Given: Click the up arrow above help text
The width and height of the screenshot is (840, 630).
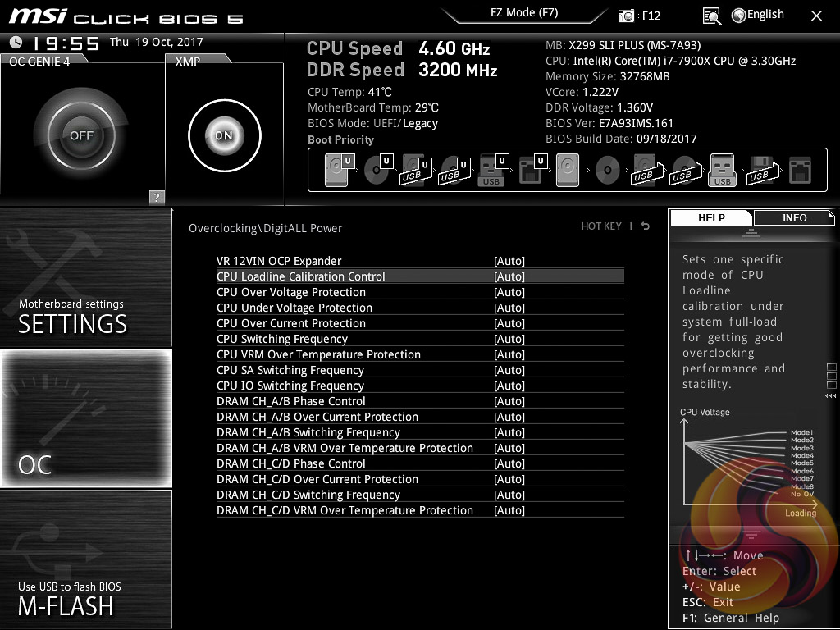Looking at the screenshot, I should pyautogui.click(x=751, y=232).
